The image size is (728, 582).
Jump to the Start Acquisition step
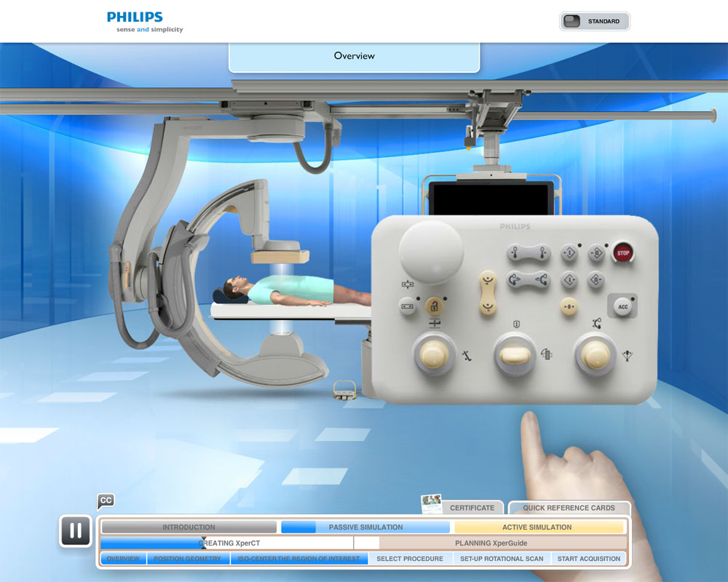coord(589,559)
